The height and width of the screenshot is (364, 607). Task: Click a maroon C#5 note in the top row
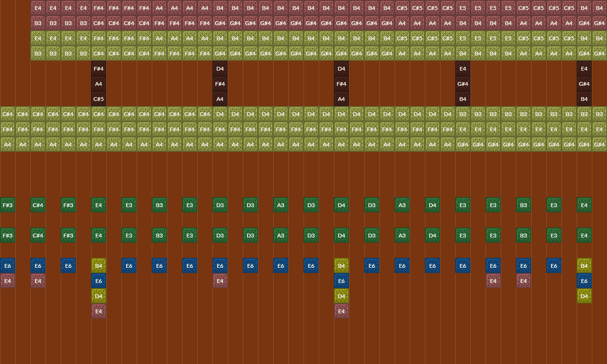(402, 8)
